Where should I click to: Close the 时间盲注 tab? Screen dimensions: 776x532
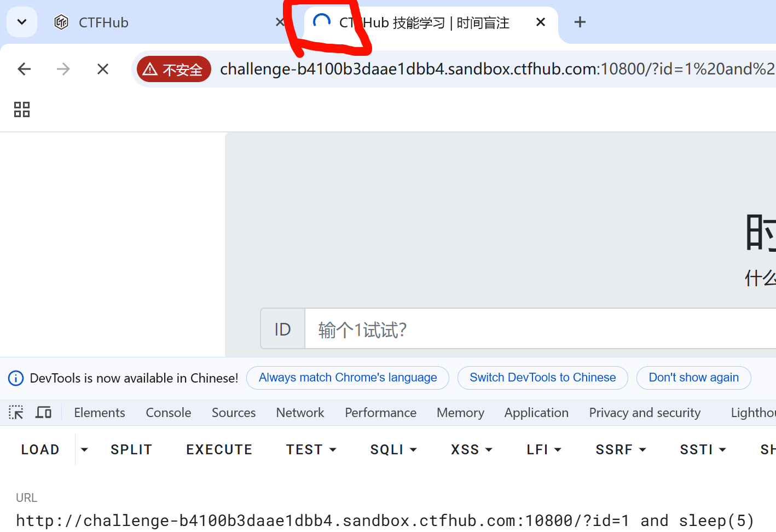coord(541,22)
